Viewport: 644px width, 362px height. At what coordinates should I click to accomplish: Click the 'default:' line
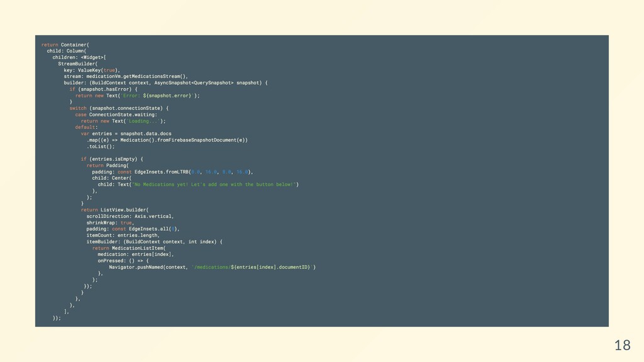87,127
